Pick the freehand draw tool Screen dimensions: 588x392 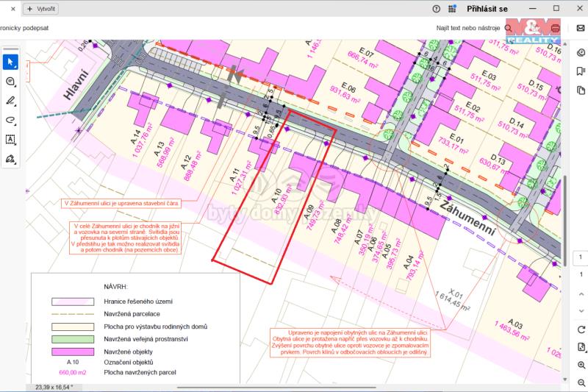11,119
